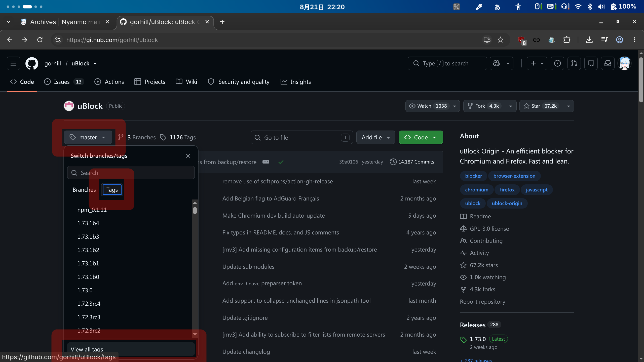Click the uBlock Origin extension icon
Screen dimensions: 644x362
522,40
